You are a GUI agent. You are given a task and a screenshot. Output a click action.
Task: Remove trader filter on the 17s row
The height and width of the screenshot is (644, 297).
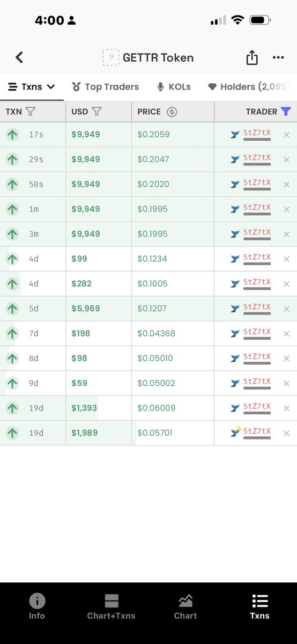coord(286,135)
